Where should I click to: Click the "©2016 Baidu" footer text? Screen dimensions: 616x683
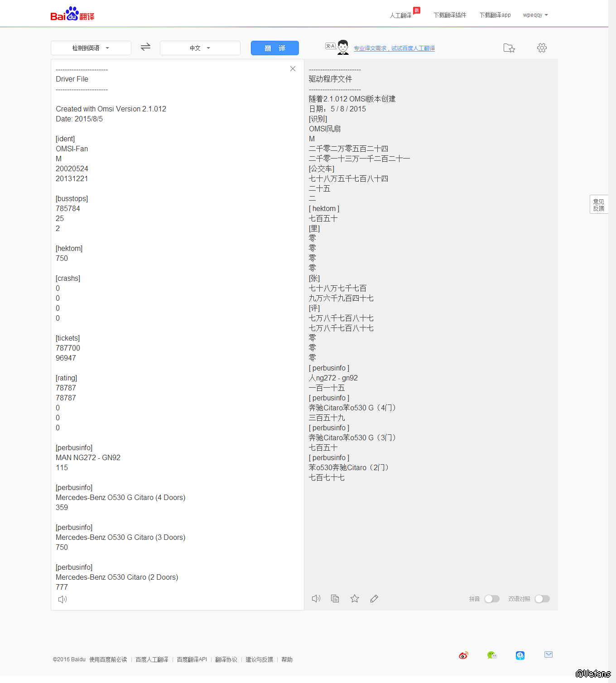pos(69,659)
